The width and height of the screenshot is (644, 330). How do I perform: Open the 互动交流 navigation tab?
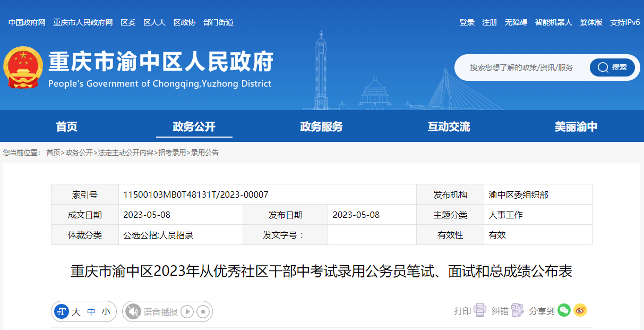point(449,126)
